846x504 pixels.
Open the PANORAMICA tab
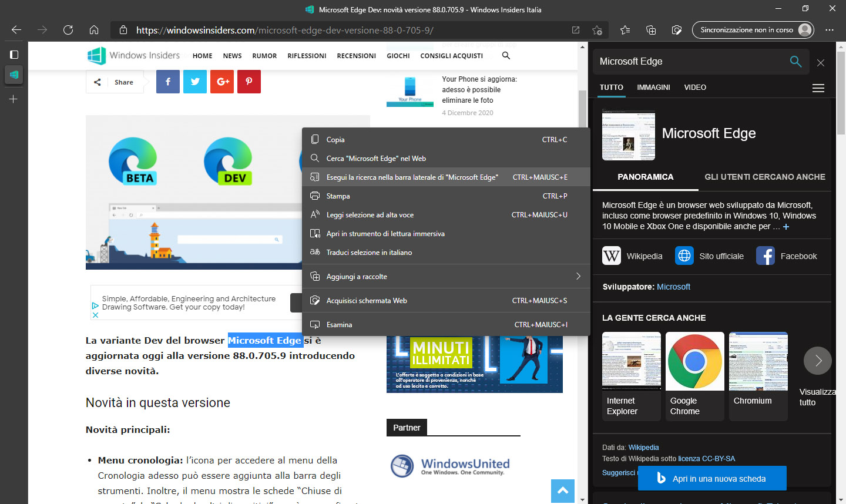(x=646, y=177)
